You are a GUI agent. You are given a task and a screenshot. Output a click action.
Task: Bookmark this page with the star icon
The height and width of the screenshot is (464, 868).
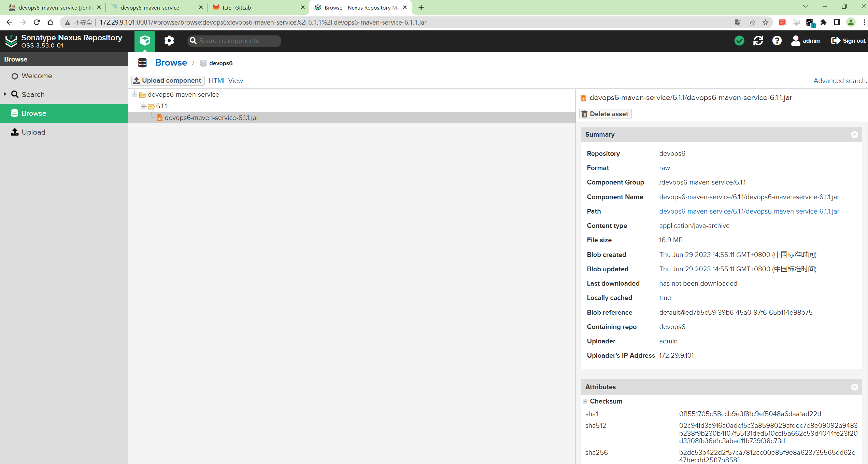coord(765,22)
